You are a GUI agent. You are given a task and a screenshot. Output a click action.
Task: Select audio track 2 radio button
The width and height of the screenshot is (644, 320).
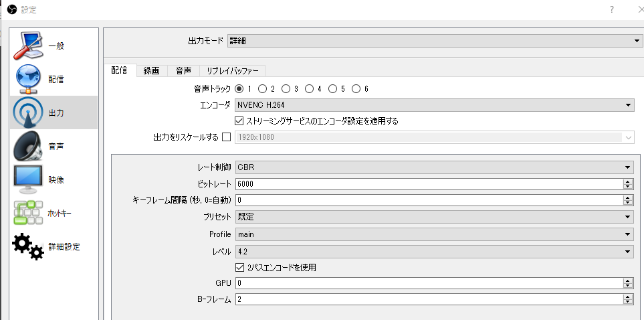[263, 89]
